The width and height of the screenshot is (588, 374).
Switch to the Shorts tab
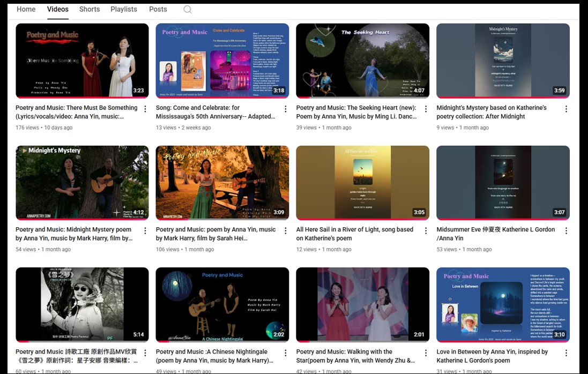(x=90, y=9)
